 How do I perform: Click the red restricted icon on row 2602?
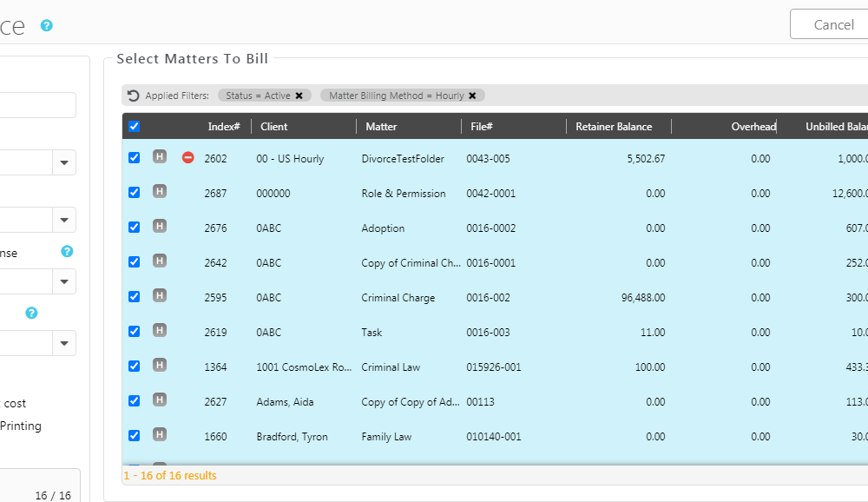(x=188, y=157)
